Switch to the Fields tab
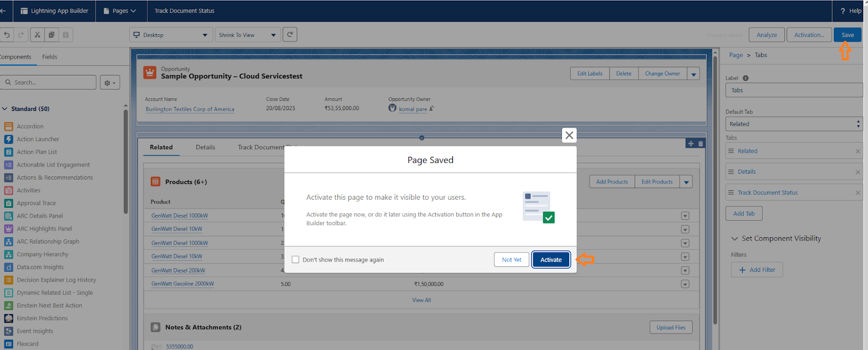This screenshot has height=350, width=868. pyautogui.click(x=49, y=57)
